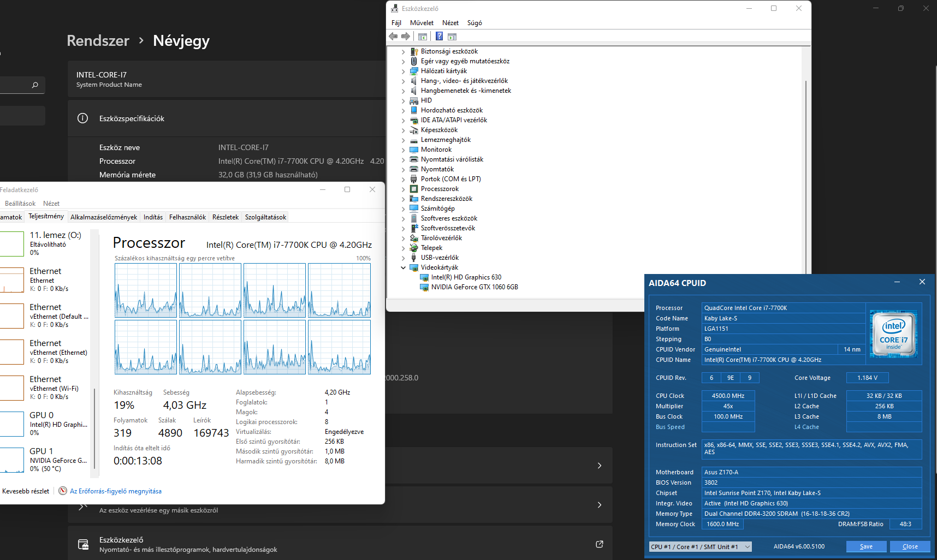
Task: Open the external link icon on Eszközkezelő row
Action: pos(599,544)
